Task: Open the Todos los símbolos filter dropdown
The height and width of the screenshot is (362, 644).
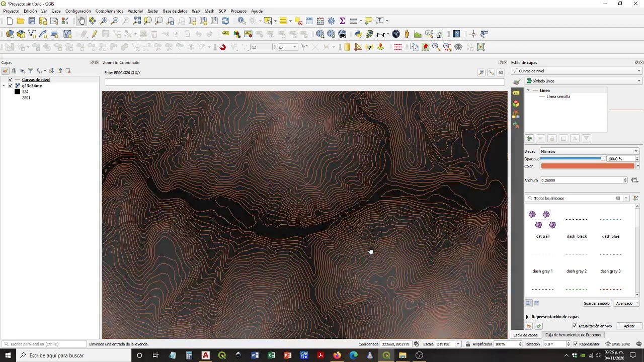Action: tap(626, 198)
